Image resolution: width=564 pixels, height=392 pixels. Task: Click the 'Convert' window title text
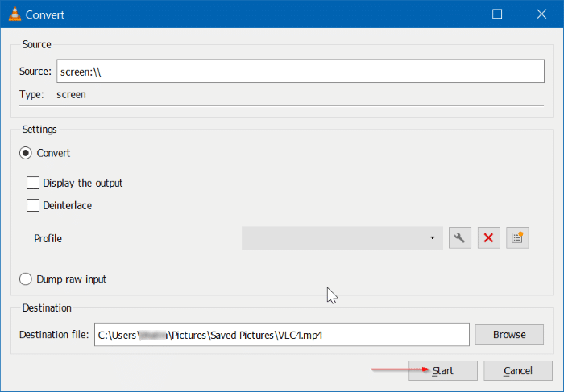[45, 14]
